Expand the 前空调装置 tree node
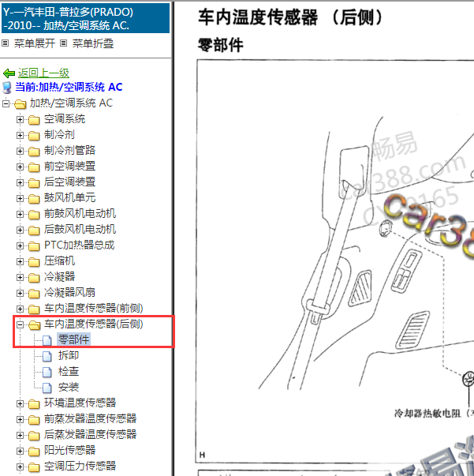The height and width of the screenshot is (476, 474). (20, 167)
